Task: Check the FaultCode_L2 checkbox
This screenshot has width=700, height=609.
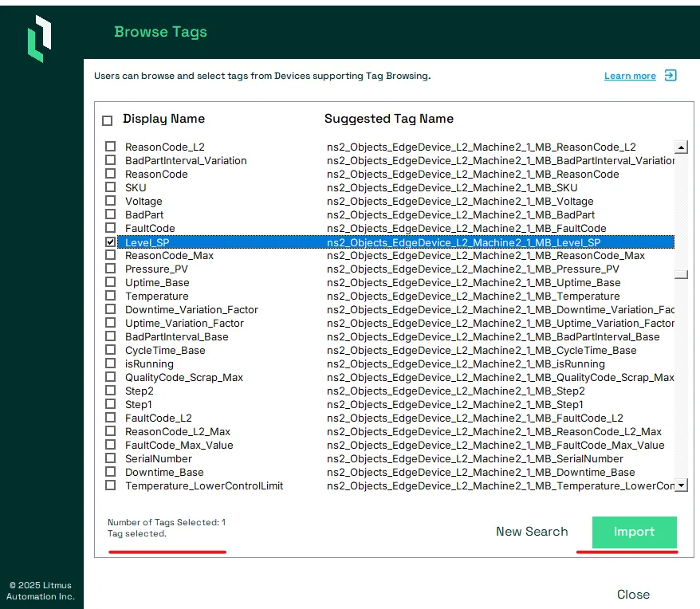Action: click(110, 418)
